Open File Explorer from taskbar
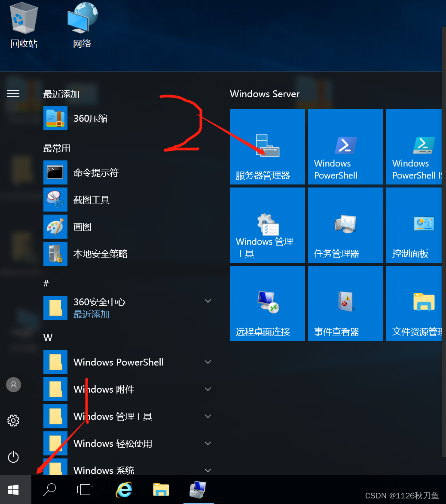 tap(161, 489)
